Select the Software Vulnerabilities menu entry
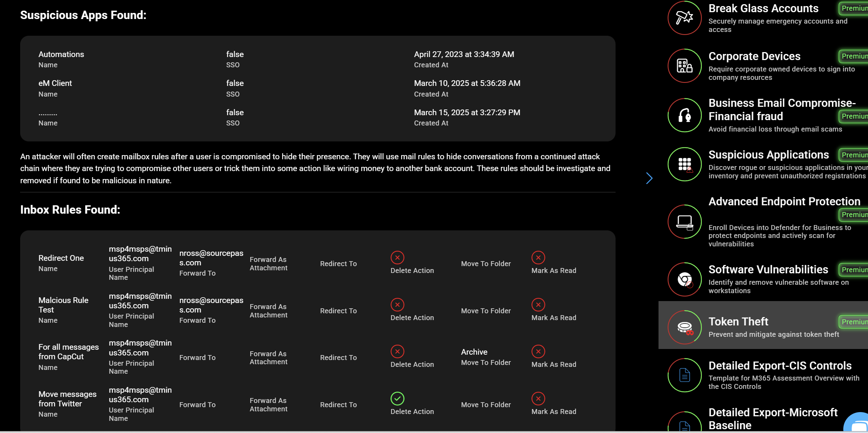Screen dimensions: 868x433 (x=763, y=279)
